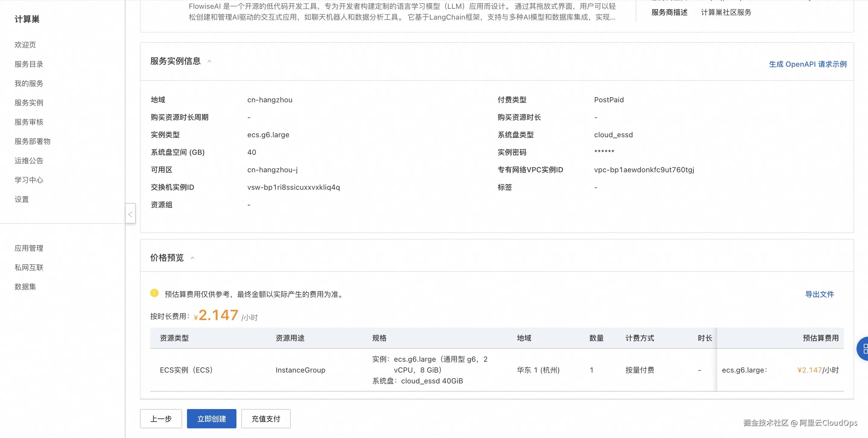This screenshot has height=438, width=868.
Task: Collapse the 服务实例信息 section
Action: pyautogui.click(x=210, y=61)
